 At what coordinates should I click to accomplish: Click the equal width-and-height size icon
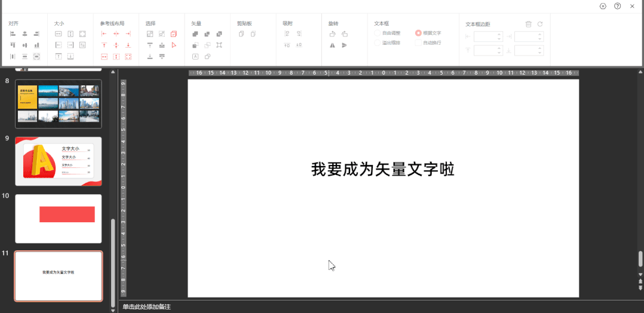82,33
